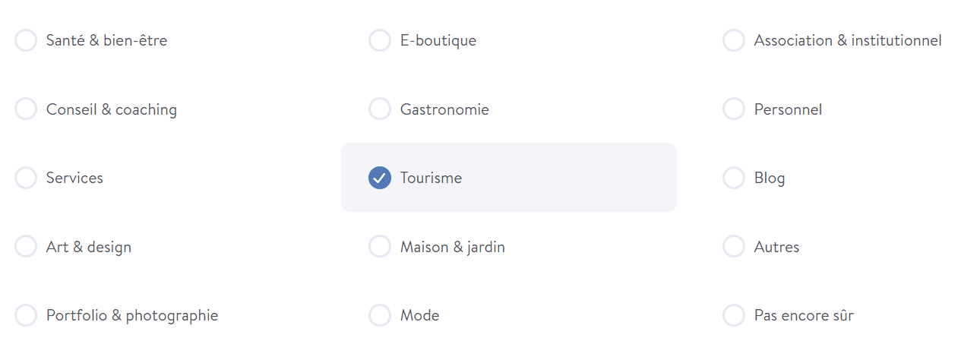Click the Services label text
The width and height of the screenshot is (980, 357).
pos(74,178)
